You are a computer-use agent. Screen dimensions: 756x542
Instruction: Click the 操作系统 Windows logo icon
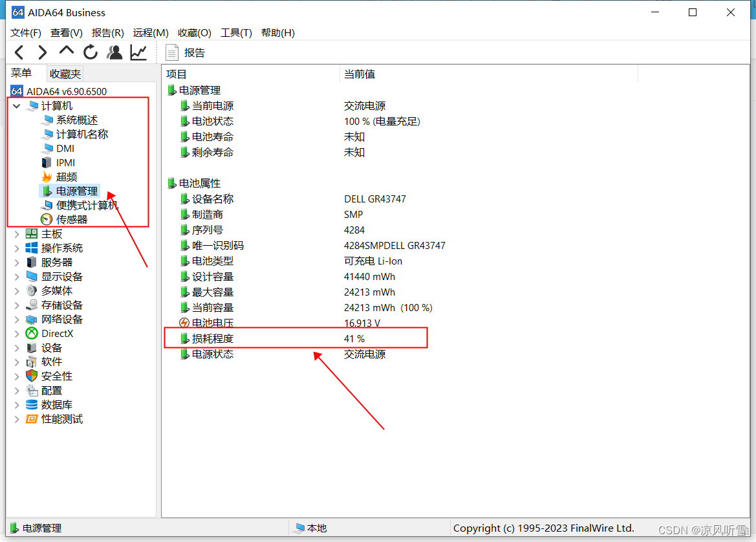tap(31, 248)
